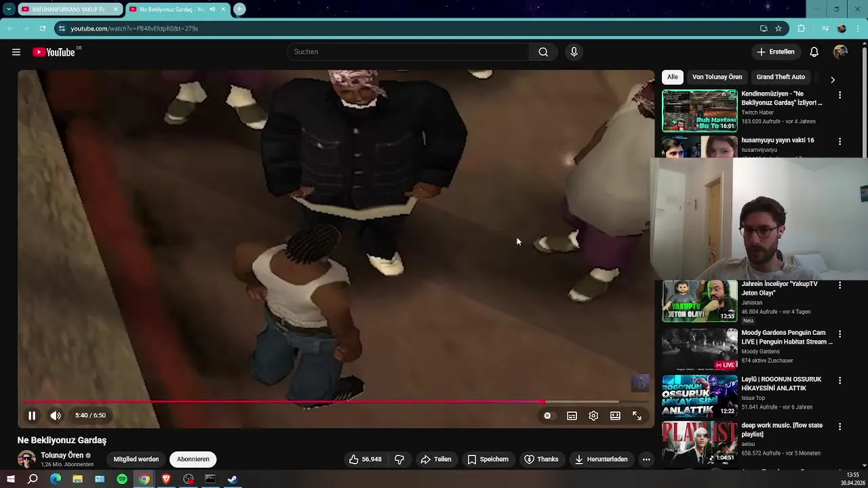
Task: Open the Chrome profile avatar
Action: [x=842, y=28]
